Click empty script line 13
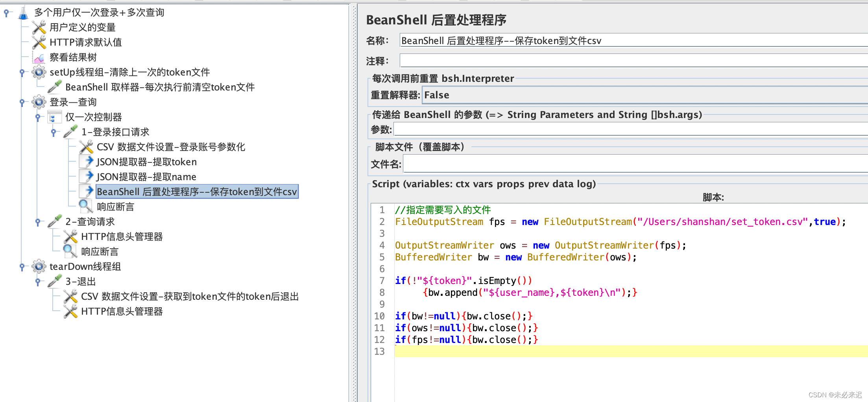Viewport: 868px width, 402px height. click(x=631, y=351)
